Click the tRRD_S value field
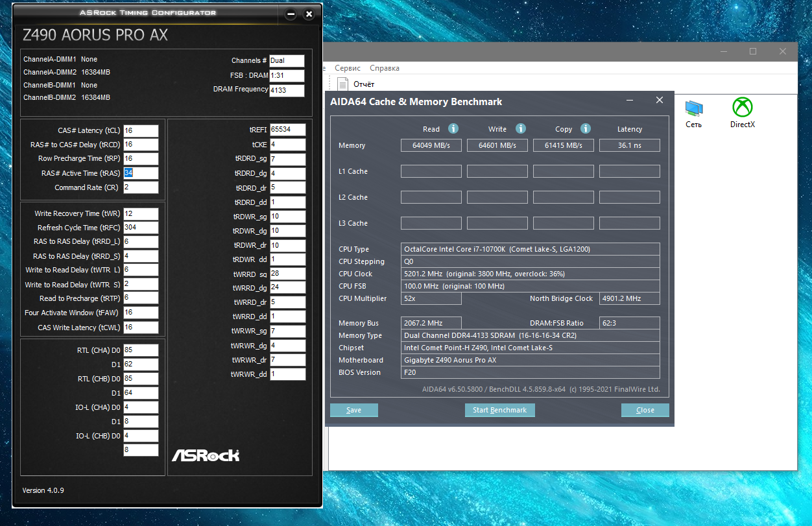Viewport: 812px width, 526px height. (x=141, y=256)
